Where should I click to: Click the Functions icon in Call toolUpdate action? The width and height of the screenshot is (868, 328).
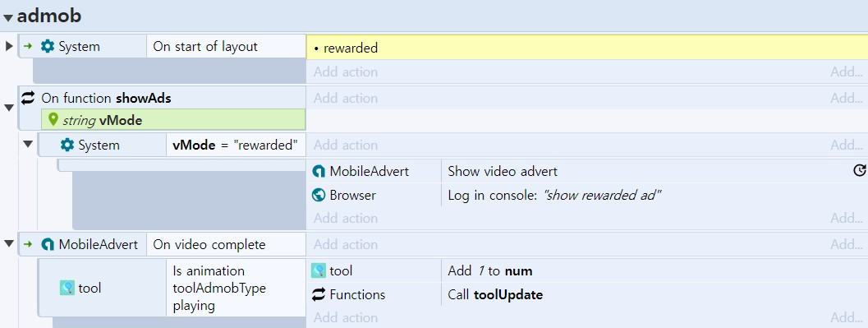[x=319, y=295]
